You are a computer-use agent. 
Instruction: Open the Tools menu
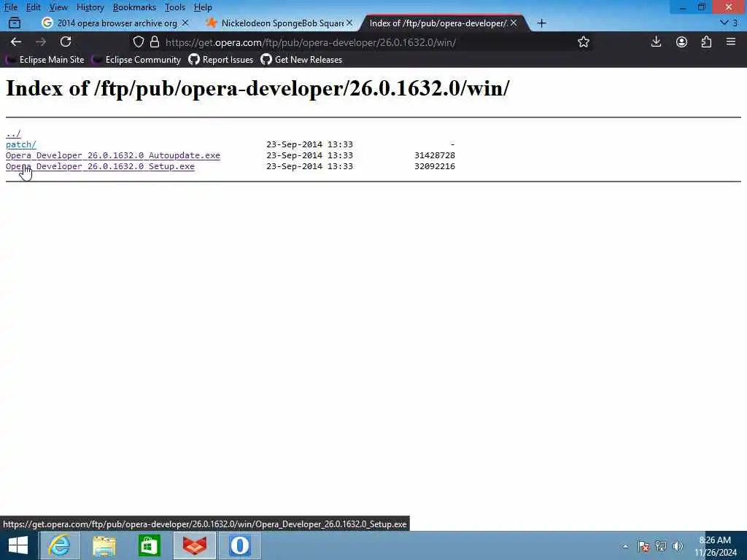click(175, 7)
